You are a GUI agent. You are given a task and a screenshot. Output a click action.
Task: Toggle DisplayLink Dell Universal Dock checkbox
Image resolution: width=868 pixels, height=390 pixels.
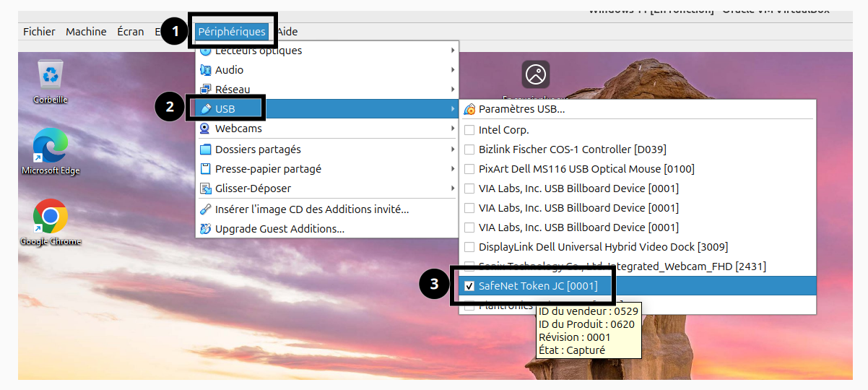pyautogui.click(x=469, y=247)
